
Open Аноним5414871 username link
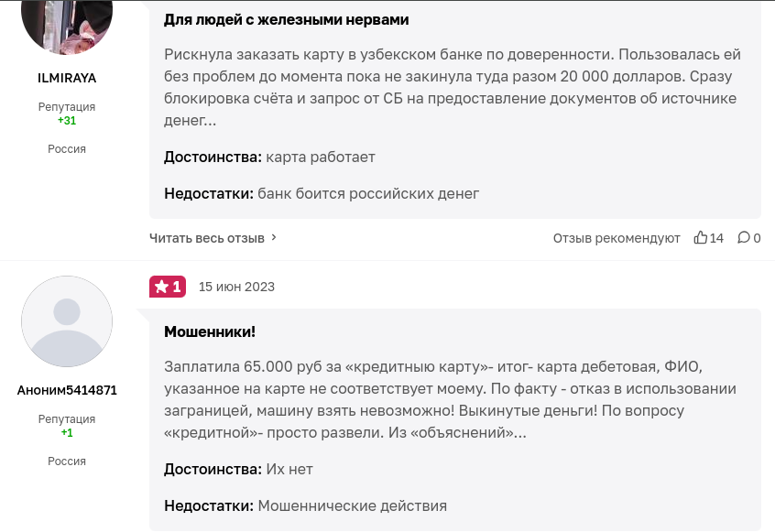(67, 390)
